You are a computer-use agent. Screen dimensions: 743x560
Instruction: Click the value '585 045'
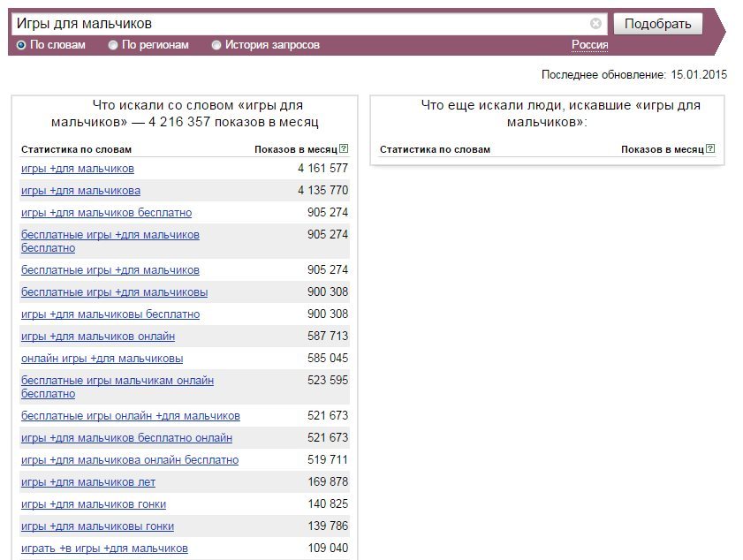(328, 359)
